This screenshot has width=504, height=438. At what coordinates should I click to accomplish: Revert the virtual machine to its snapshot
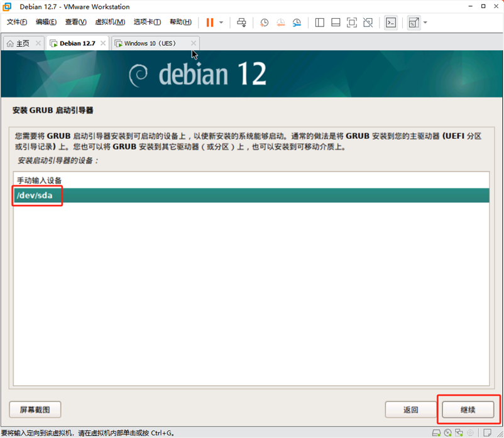(x=281, y=23)
